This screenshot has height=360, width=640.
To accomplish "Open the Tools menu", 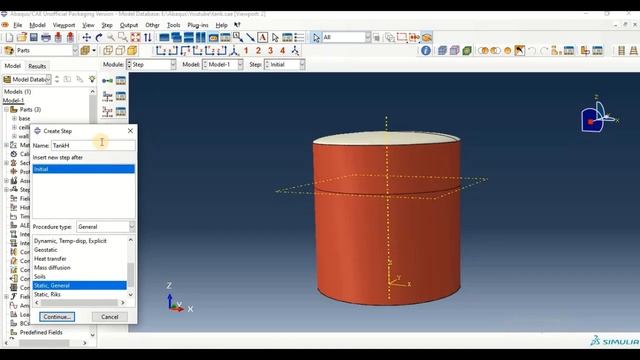I will [173, 25].
